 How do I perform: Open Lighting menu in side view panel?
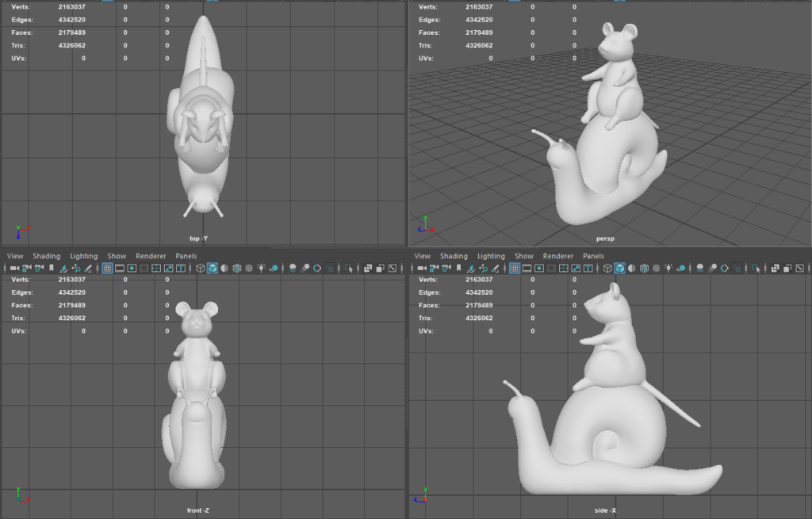491,256
